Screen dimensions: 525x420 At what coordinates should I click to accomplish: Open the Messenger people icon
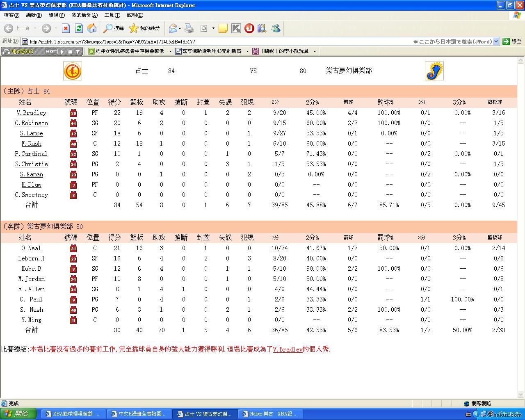tap(276, 28)
